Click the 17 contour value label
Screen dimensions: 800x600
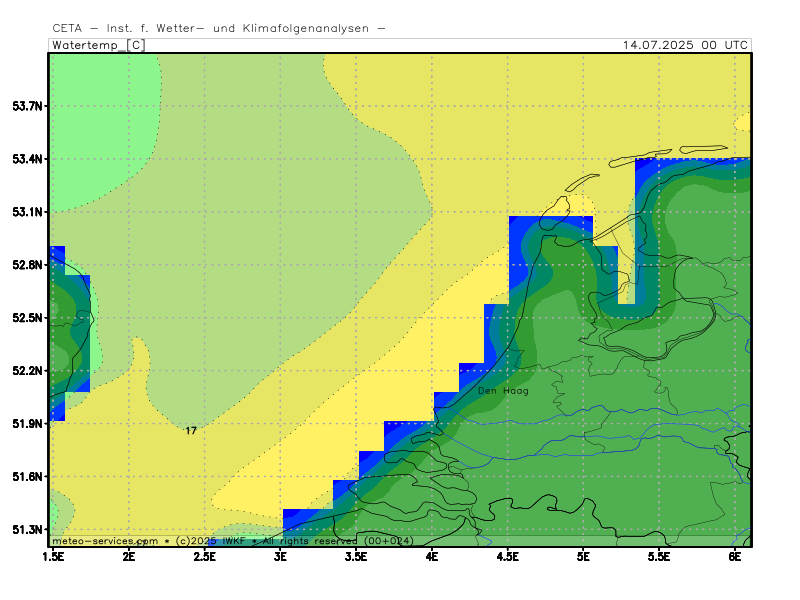(x=191, y=431)
